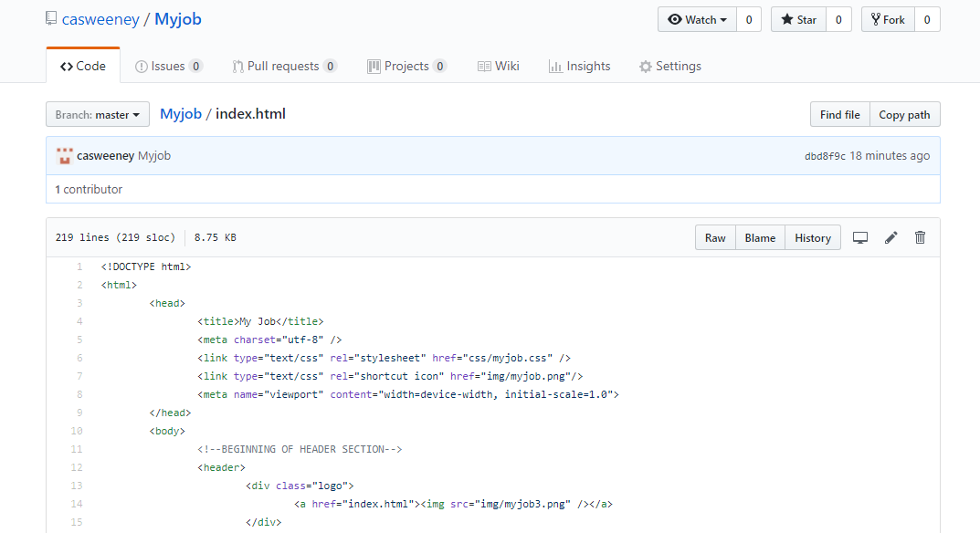Click the casweeney avatar image
This screenshot has width=980, height=533.
pyautogui.click(x=64, y=156)
